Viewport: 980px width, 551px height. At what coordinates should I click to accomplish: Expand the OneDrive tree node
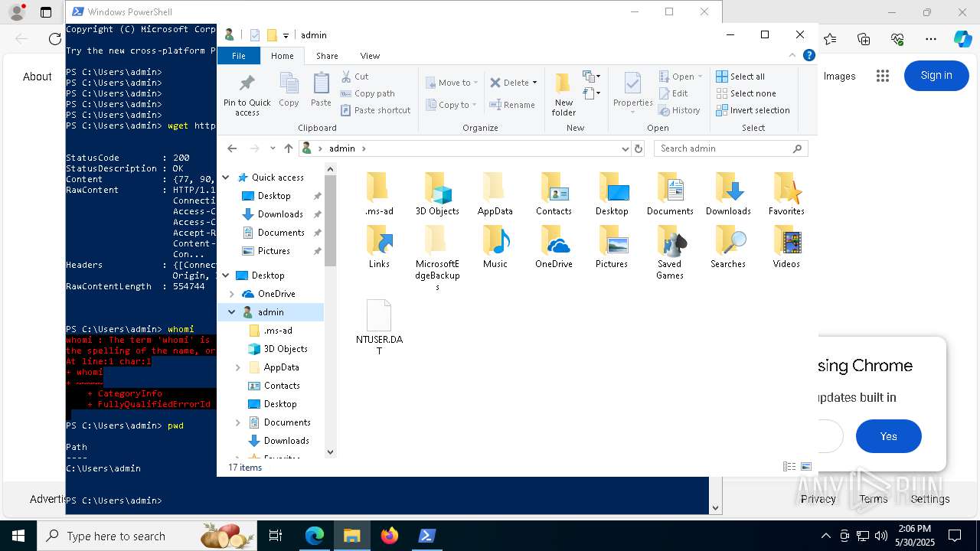(232, 294)
